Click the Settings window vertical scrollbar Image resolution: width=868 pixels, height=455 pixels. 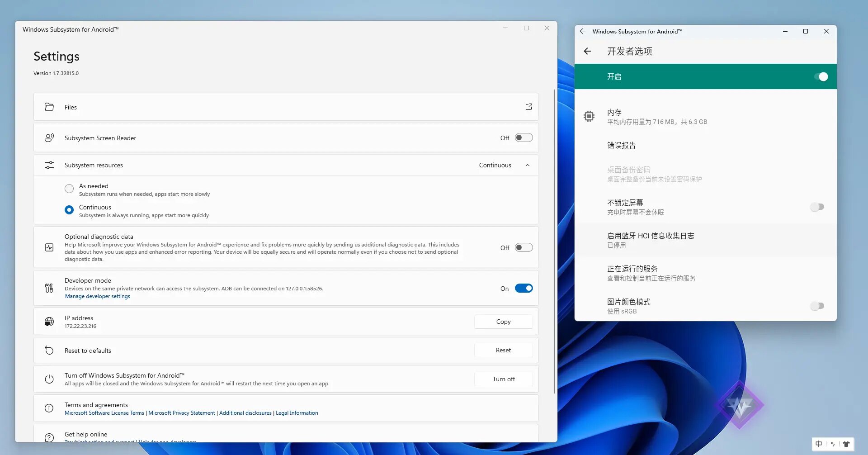coord(555,242)
